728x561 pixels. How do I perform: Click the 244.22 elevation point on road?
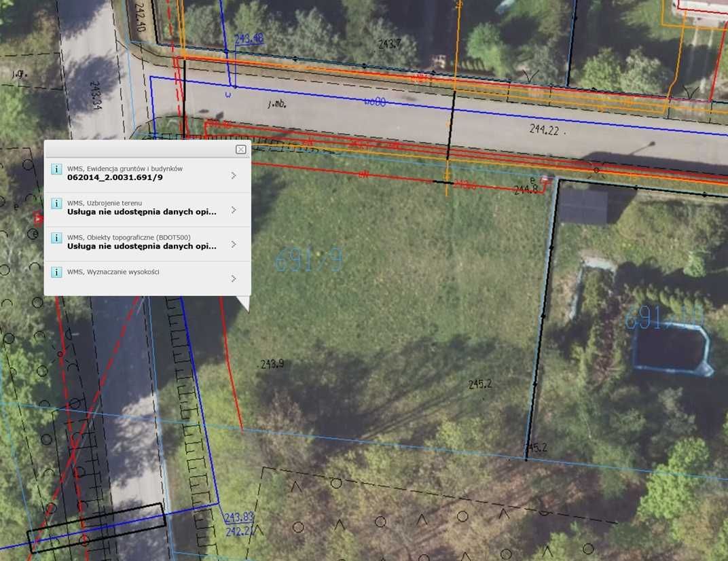pyautogui.click(x=544, y=130)
